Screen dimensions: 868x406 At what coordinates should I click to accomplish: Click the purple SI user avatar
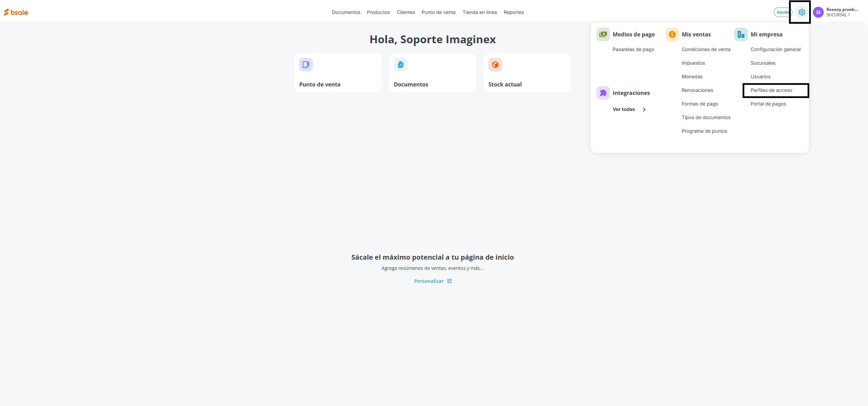click(818, 12)
